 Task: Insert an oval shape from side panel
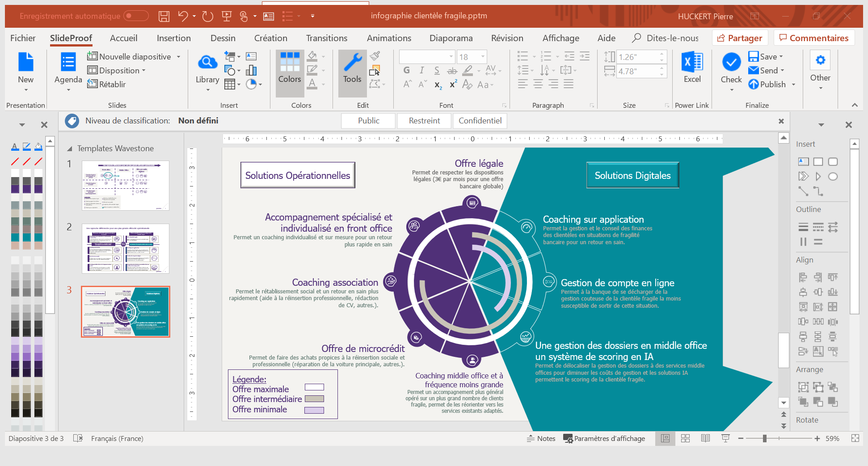coord(833,176)
